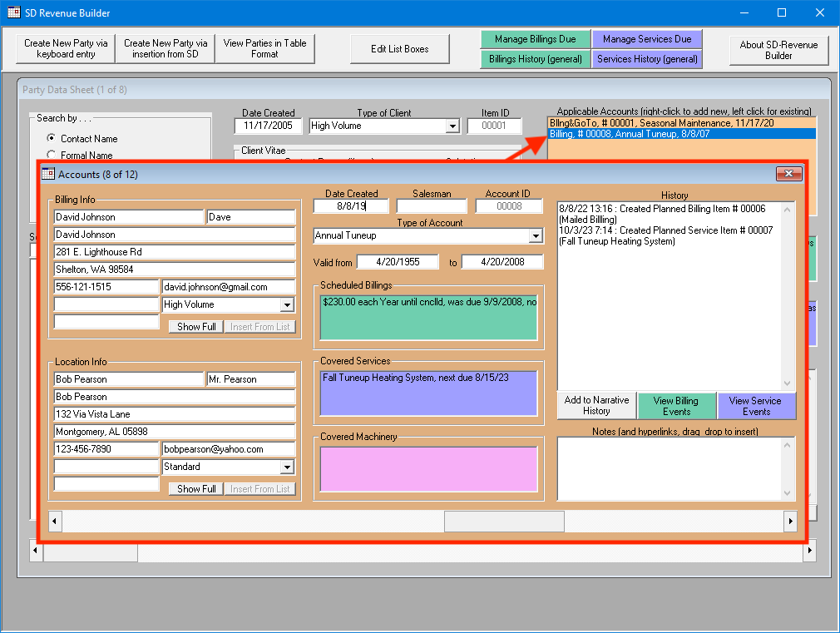Click Show Full in the Billing Info section
The width and height of the screenshot is (840, 633).
click(x=195, y=327)
